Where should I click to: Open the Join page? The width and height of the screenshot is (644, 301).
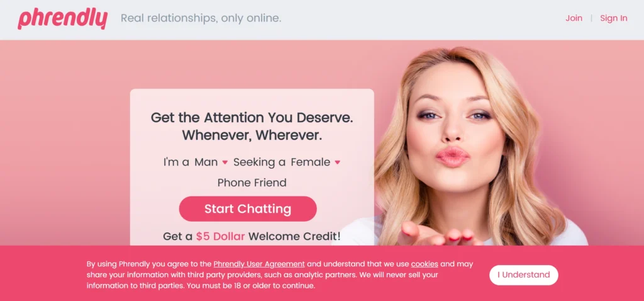tap(574, 18)
